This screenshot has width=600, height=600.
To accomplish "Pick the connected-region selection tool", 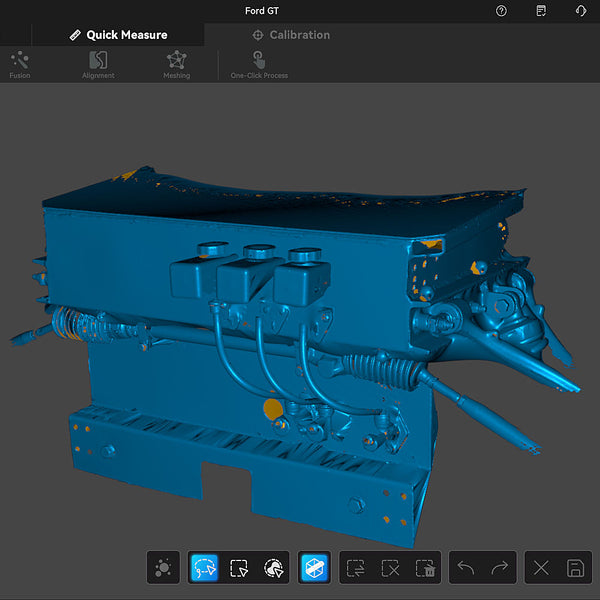I will (274, 567).
